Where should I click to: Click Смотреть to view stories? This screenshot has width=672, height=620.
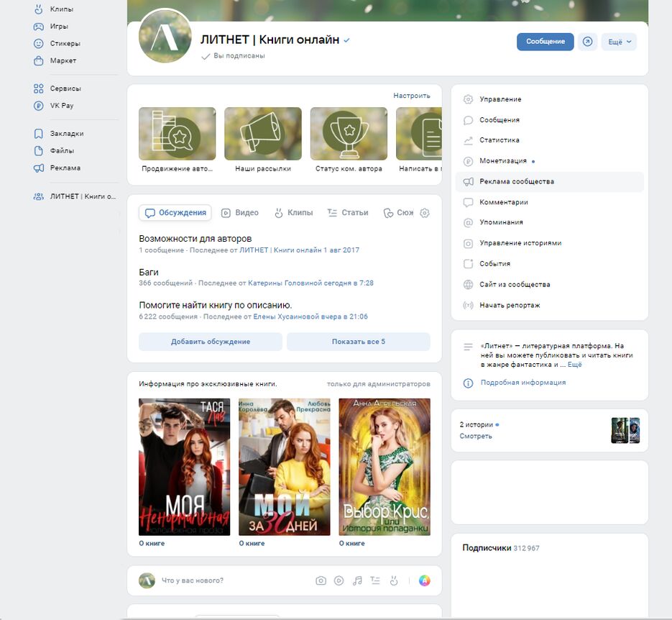point(476,436)
